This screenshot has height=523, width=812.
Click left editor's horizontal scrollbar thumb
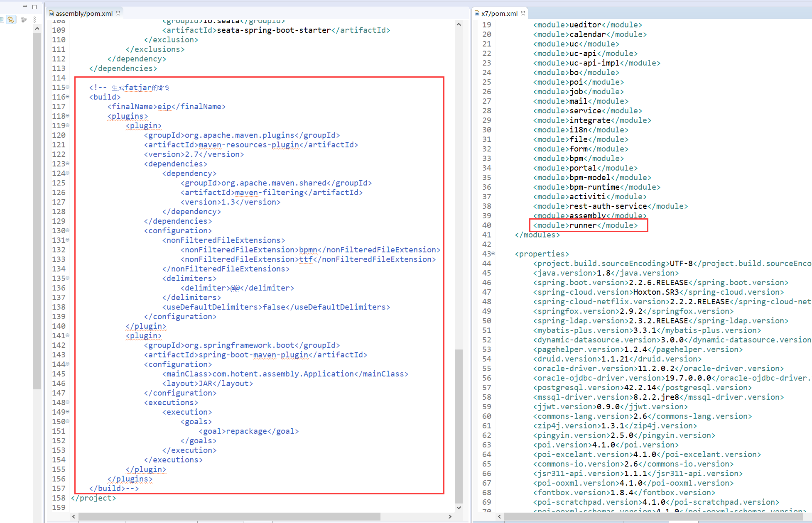click(x=228, y=516)
